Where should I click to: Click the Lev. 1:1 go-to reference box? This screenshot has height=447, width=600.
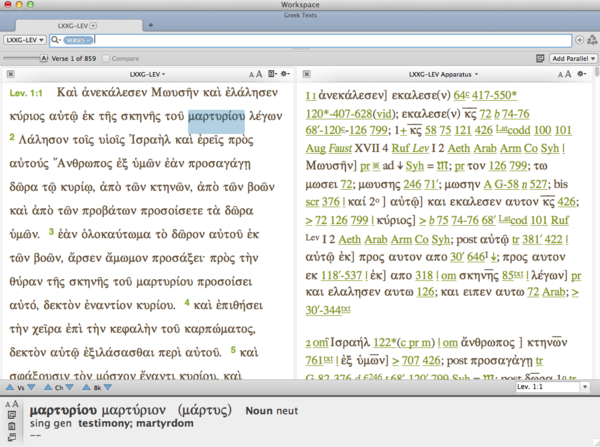point(547,387)
